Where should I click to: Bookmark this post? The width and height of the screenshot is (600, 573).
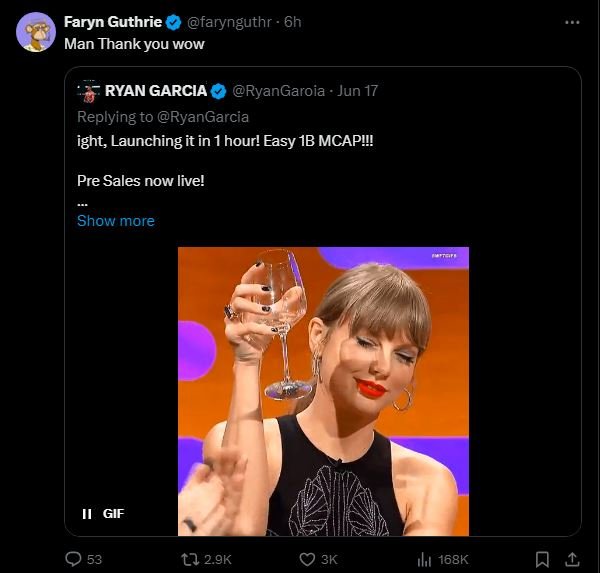pyautogui.click(x=541, y=558)
